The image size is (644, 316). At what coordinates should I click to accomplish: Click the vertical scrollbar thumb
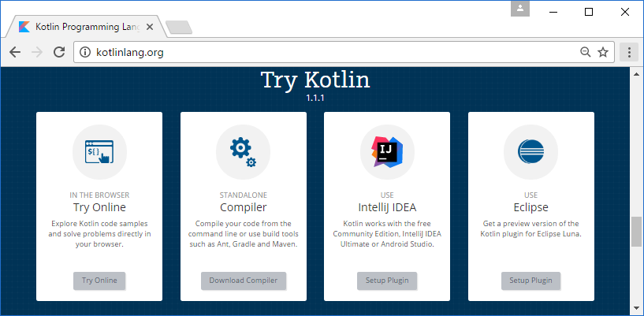636,232
